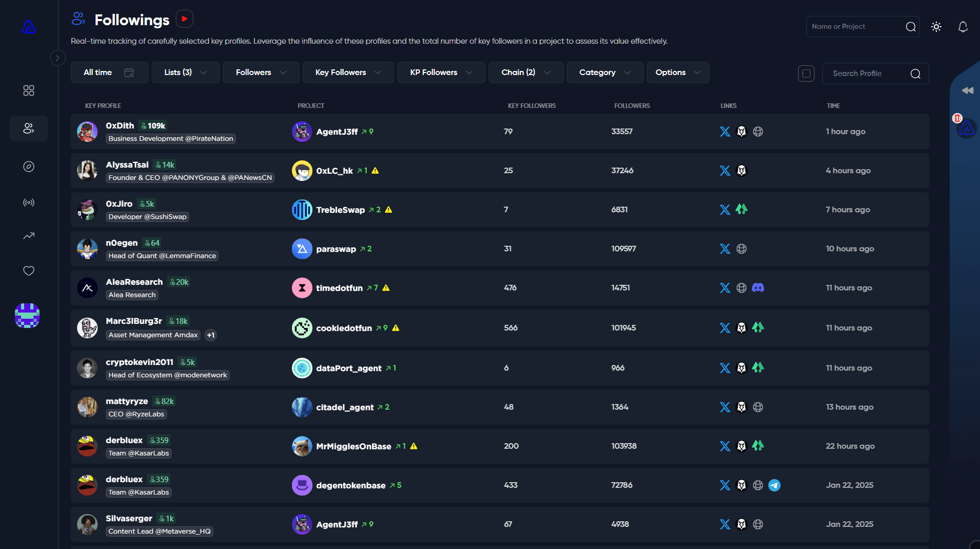Open the X link for AgentJ3ff first row
This screenshot has width=980, height=549.
[x=725, y=132]
